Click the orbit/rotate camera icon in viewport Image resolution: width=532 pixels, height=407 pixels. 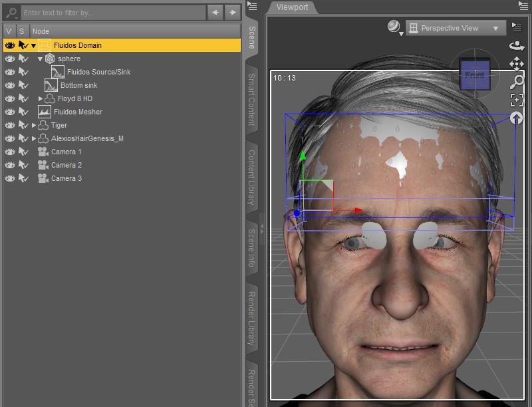click(x=516, y=46)
